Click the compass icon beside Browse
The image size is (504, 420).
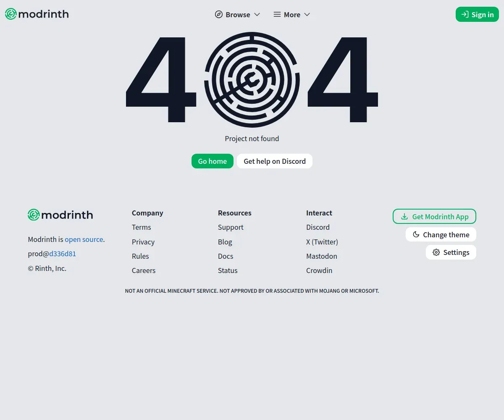tap(218, 14)
